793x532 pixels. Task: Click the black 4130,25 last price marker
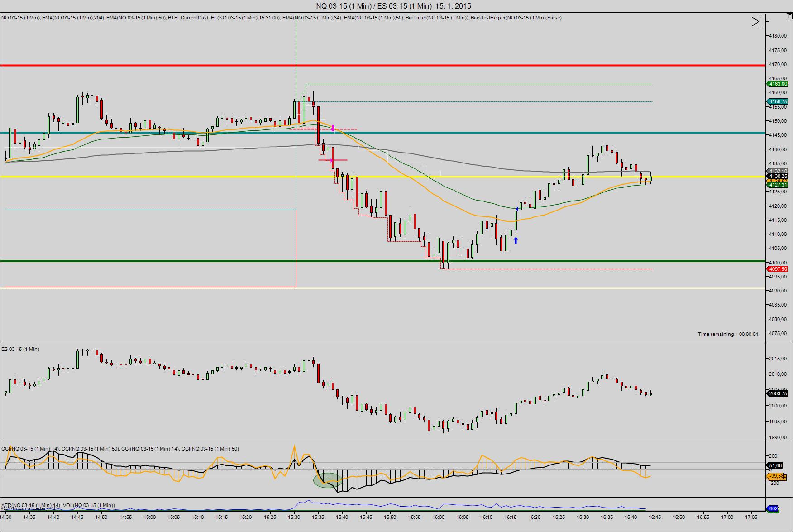tap(778, 176)
